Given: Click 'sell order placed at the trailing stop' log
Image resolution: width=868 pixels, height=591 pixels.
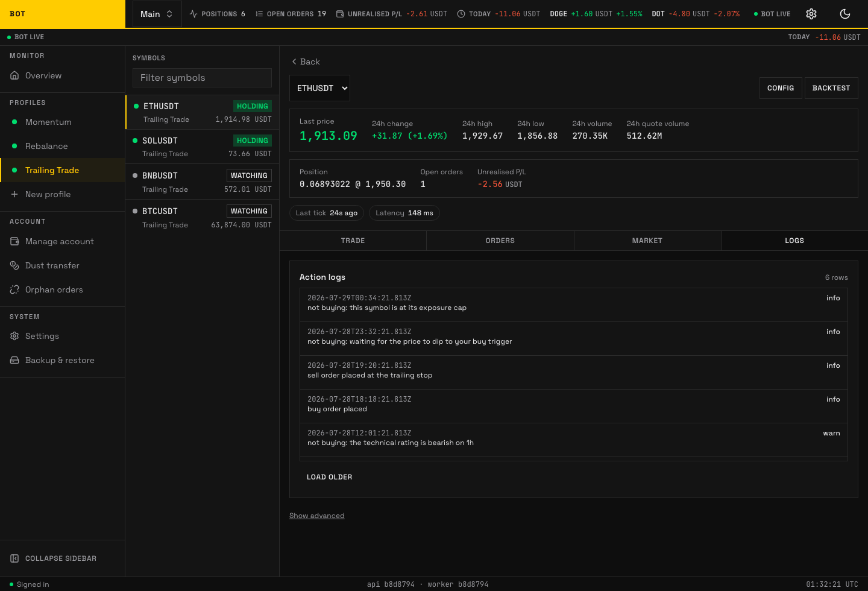Looking at the screenshot, I should [x=574, y=372].
